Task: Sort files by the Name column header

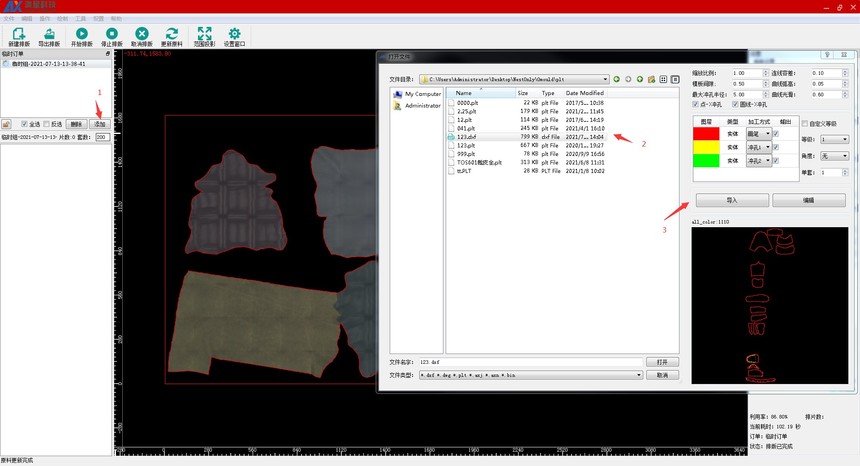Action: point(480,93)
